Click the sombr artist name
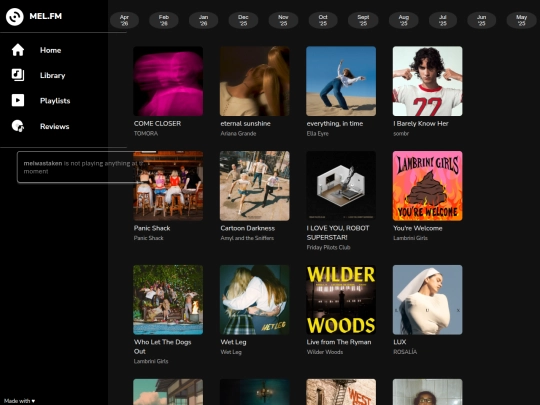The width and height of the screenshot is (540, 405). click(401, 133)
